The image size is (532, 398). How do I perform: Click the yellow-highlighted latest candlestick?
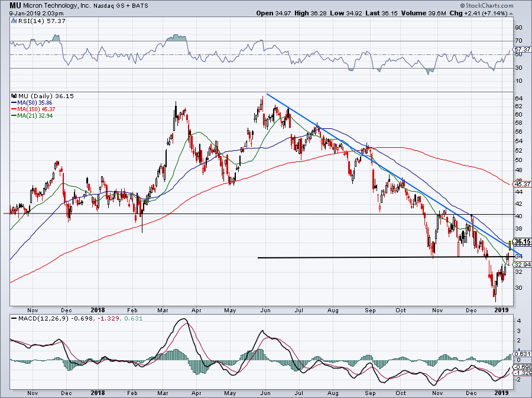point(510,245)
